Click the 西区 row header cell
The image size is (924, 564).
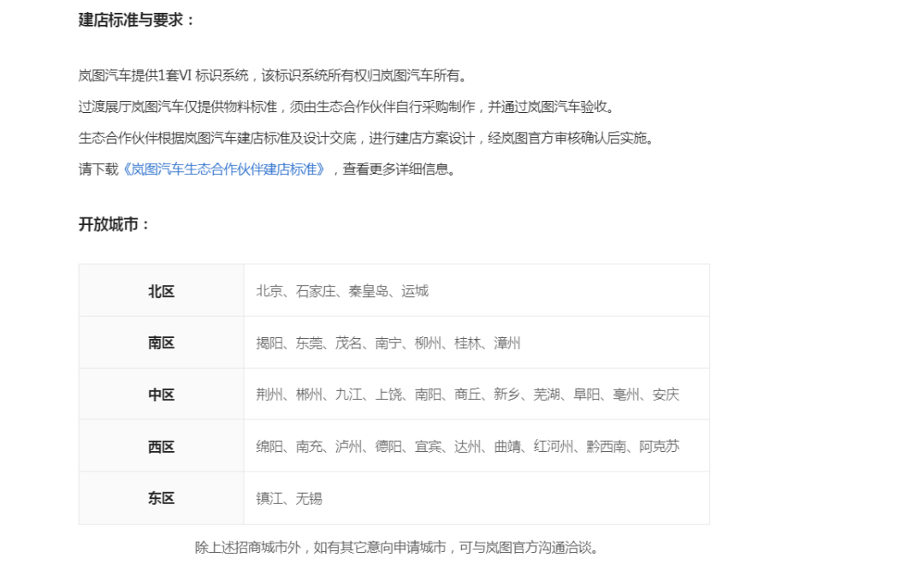[x=162, y=446]
